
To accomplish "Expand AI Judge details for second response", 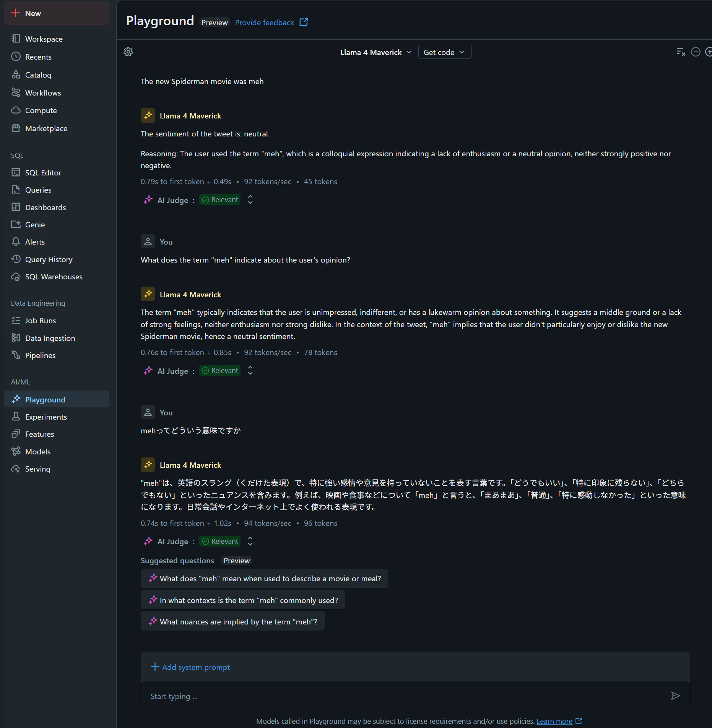I will tap(250, 370).
